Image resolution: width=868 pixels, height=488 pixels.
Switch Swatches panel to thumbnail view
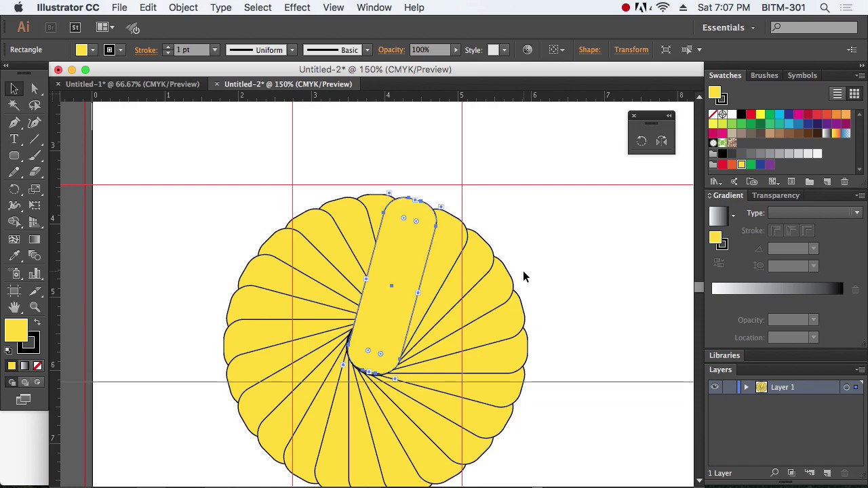pos(854,94)
